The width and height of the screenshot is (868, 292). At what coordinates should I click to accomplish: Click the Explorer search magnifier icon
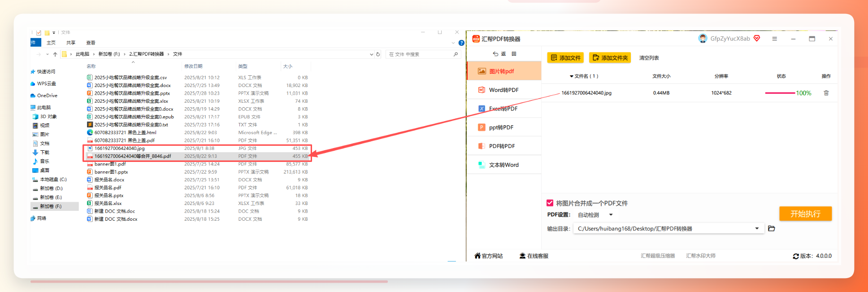coord(456,54)
